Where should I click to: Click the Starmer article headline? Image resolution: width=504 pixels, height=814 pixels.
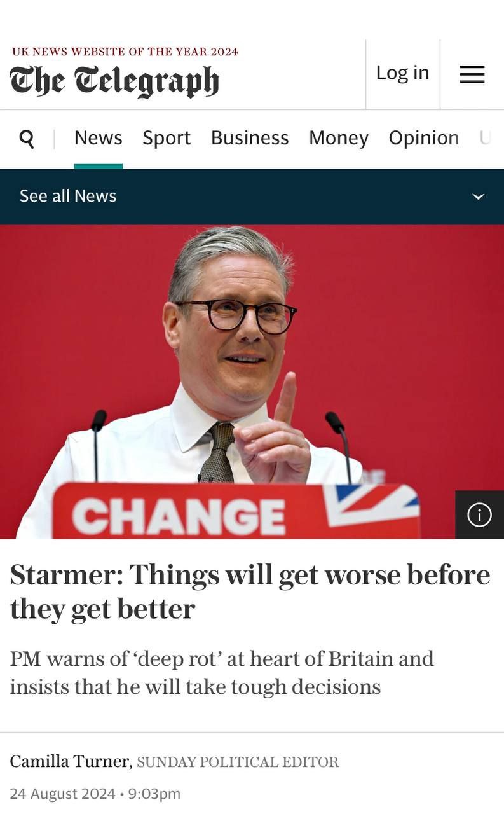coord(250,592)
